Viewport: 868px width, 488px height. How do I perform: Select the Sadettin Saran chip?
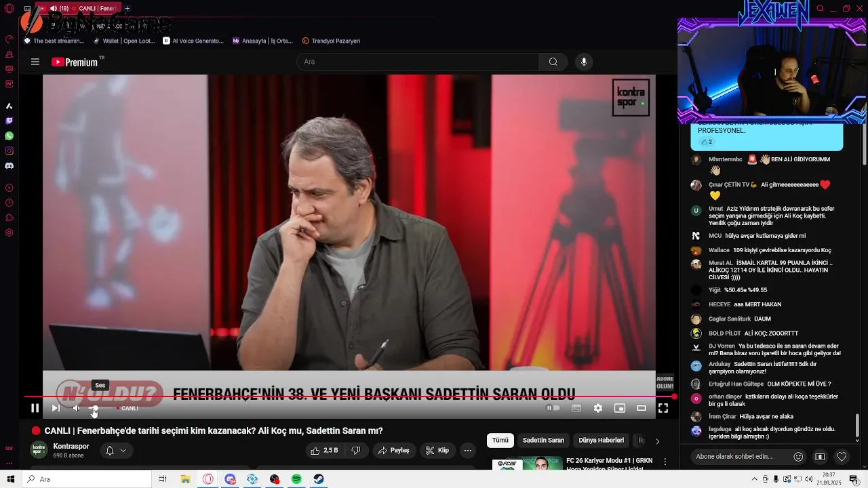pyautogui.click(x=543, y=441)
